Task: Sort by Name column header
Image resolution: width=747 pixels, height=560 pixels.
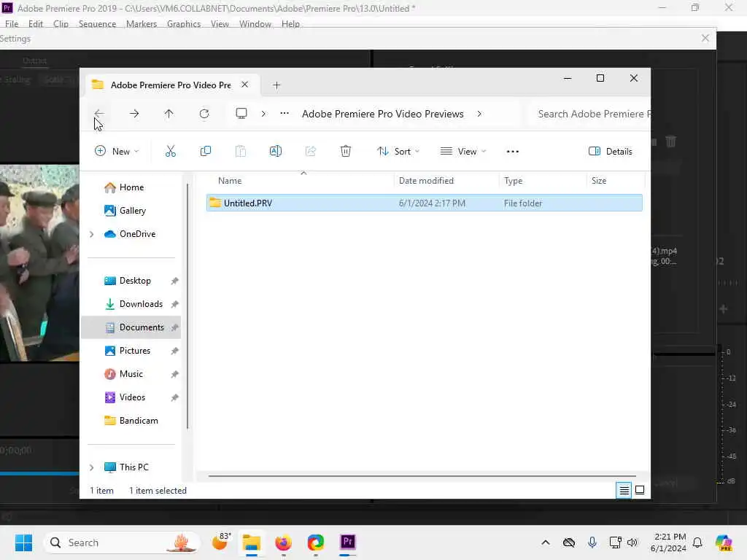Action: [230, 181]
